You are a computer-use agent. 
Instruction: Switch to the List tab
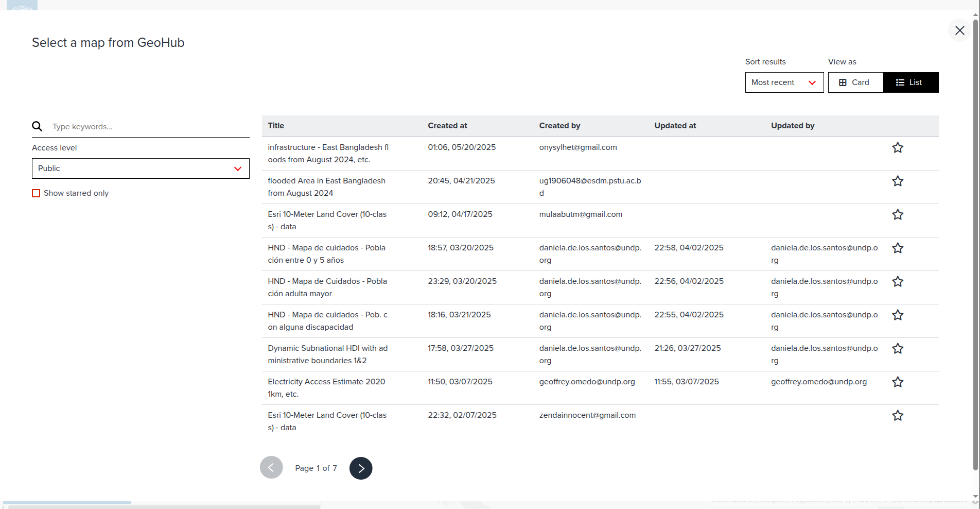910,82
